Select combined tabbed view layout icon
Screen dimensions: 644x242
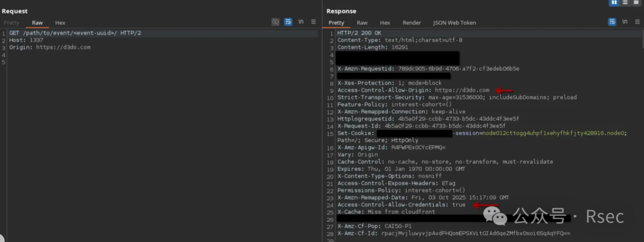pyautogui.click(x=636, y=2)
